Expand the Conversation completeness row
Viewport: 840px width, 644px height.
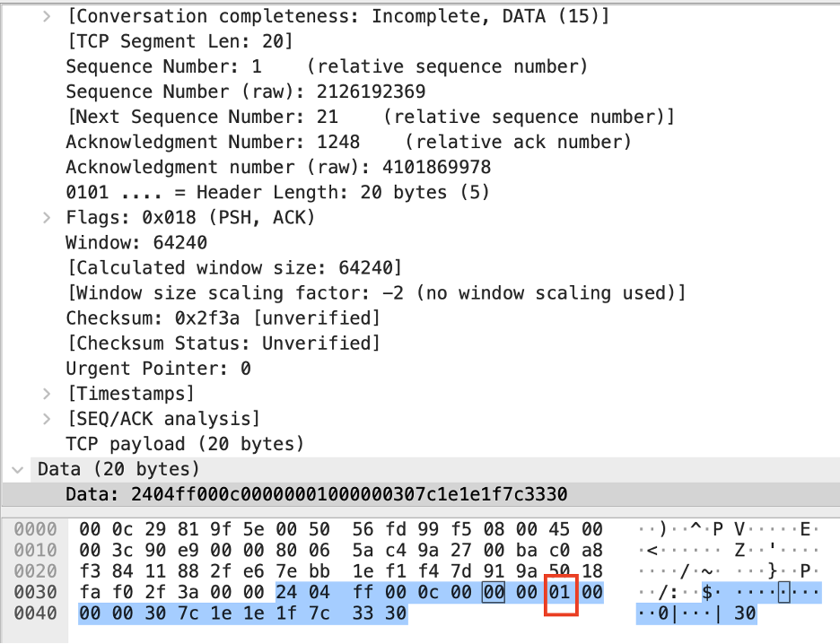click(48, 16)
